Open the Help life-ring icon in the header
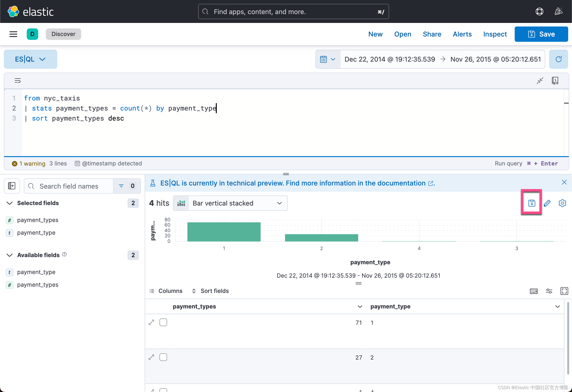 click(x=539, y=11)
